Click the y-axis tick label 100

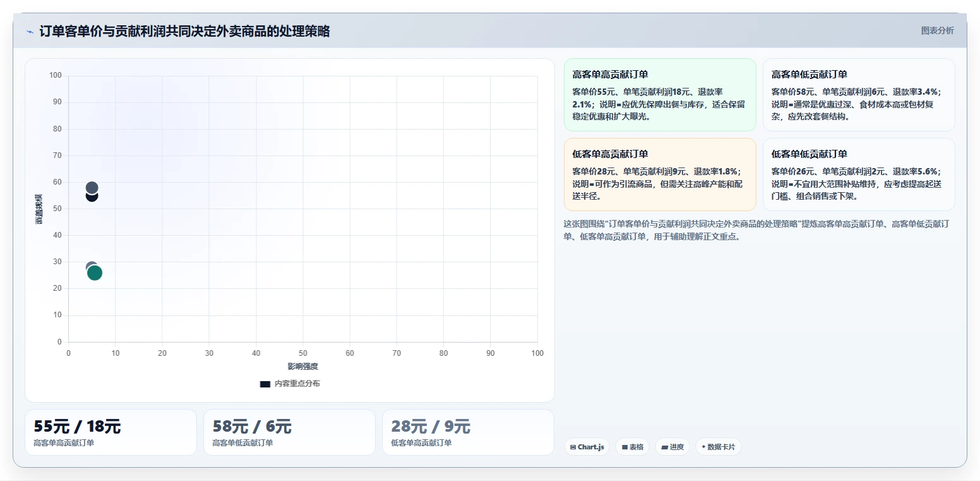(x=56, y=76)
